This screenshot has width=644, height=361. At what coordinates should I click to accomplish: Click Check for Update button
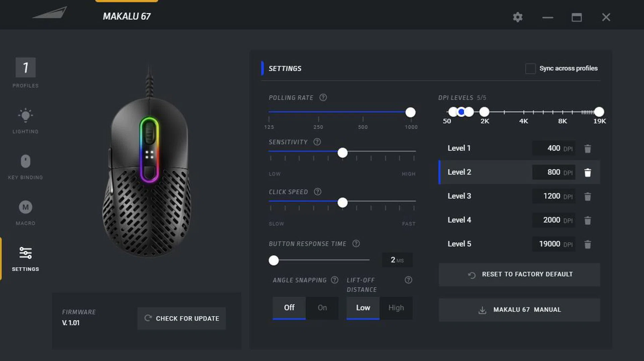181,318
